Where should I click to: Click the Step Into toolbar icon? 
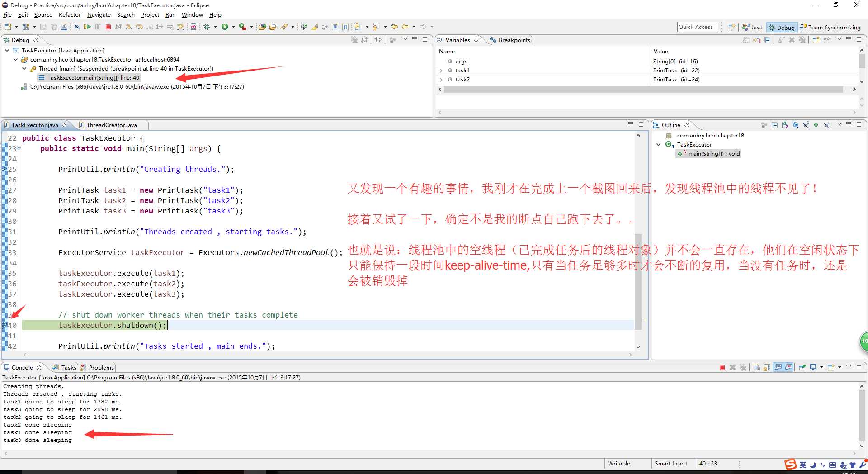click(129, 27)
